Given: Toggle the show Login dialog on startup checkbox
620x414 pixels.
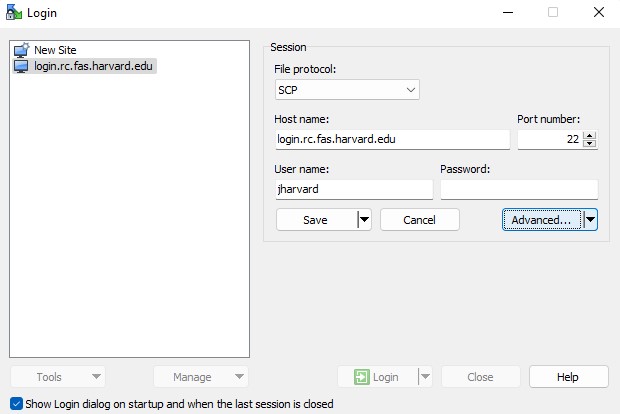Looking at the screenshot, I should [x=15, y=404].
